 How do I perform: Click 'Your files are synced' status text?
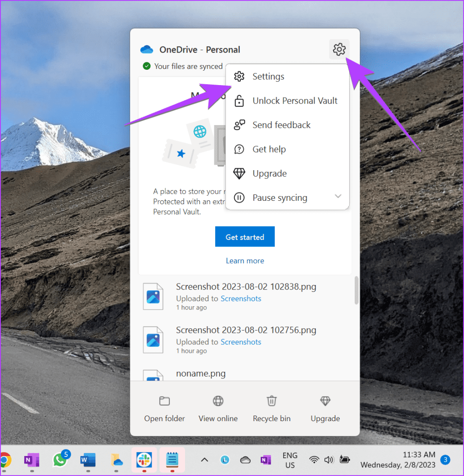[x=188, y=66]
